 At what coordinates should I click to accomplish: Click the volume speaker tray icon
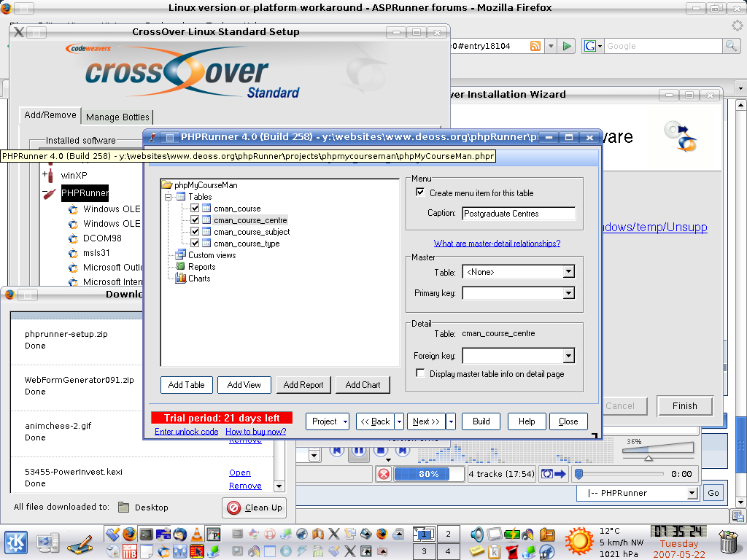(476, 534)
